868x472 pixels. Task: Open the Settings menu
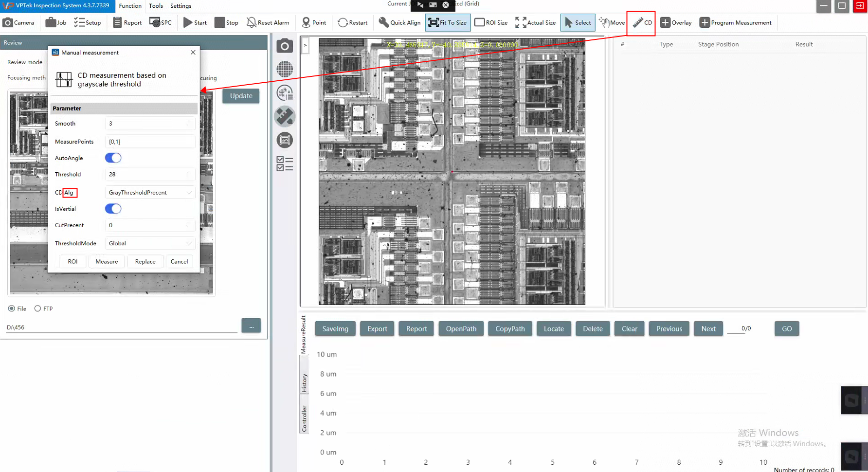point(181,6)
